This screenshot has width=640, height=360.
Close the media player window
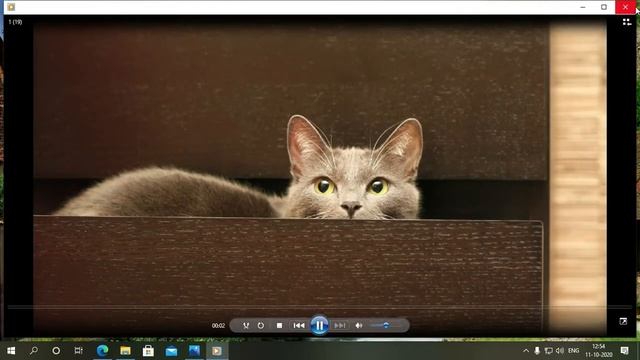tap(625, 7)
